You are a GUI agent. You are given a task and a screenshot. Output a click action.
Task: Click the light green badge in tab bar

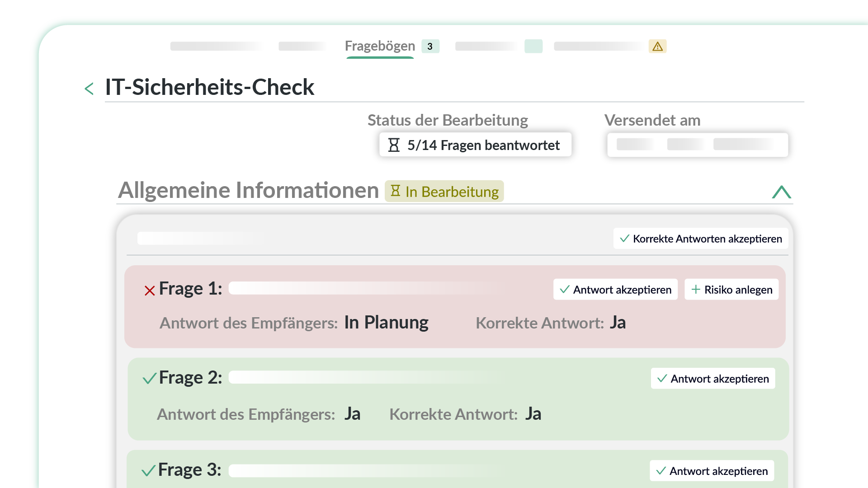point(533,47)
